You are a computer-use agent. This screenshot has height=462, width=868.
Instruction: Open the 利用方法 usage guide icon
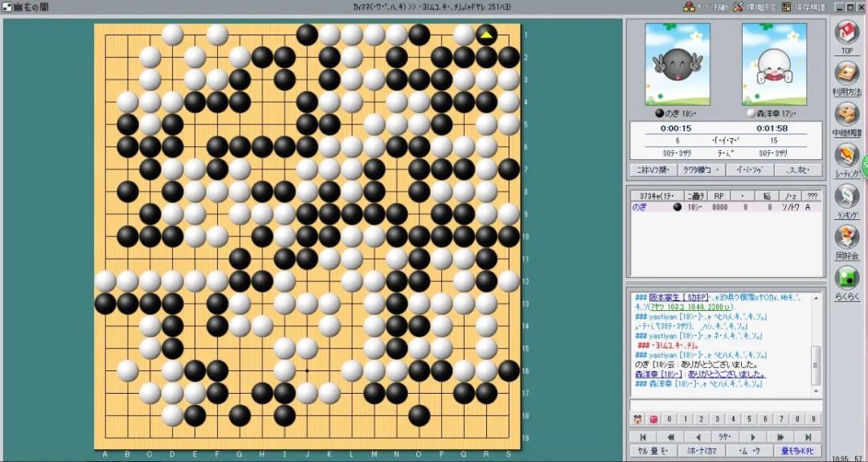[847, 73]
